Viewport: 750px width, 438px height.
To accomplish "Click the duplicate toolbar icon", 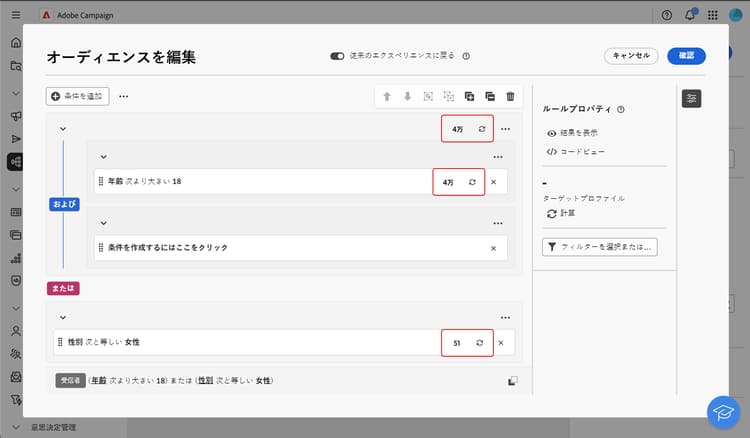I will (x=469, y=97).
